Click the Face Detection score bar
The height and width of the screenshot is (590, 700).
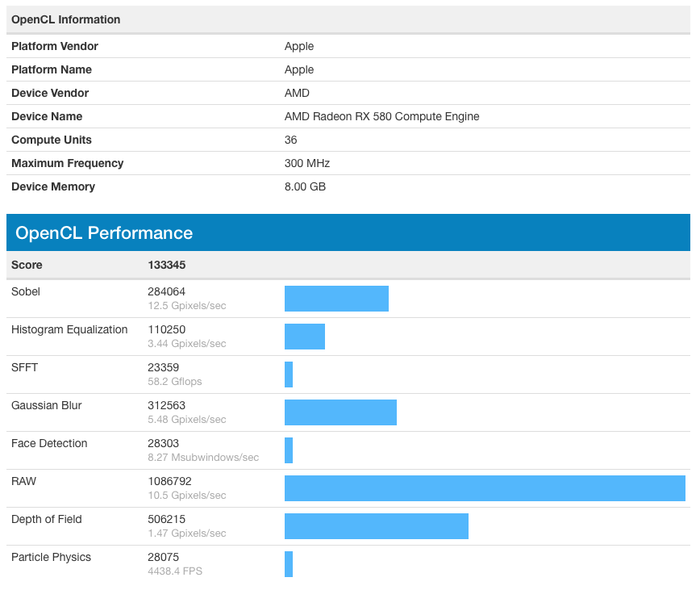pyautogui.click(x=289, y=450)
